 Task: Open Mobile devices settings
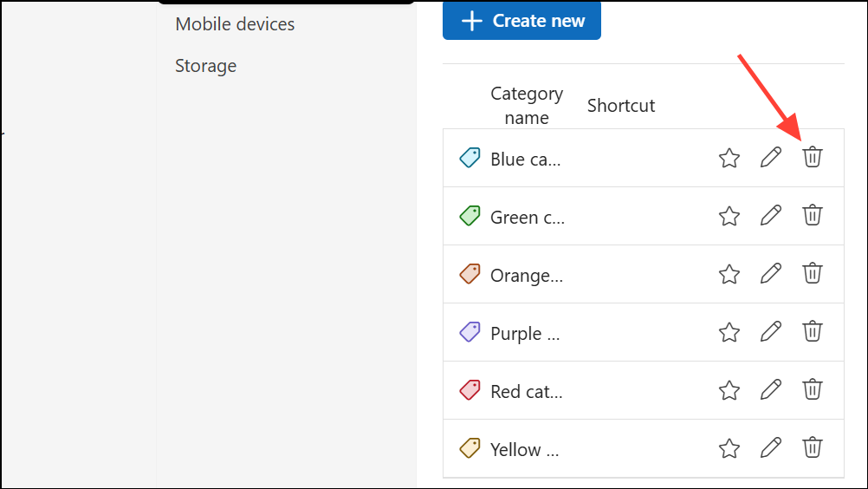point(235,24)
